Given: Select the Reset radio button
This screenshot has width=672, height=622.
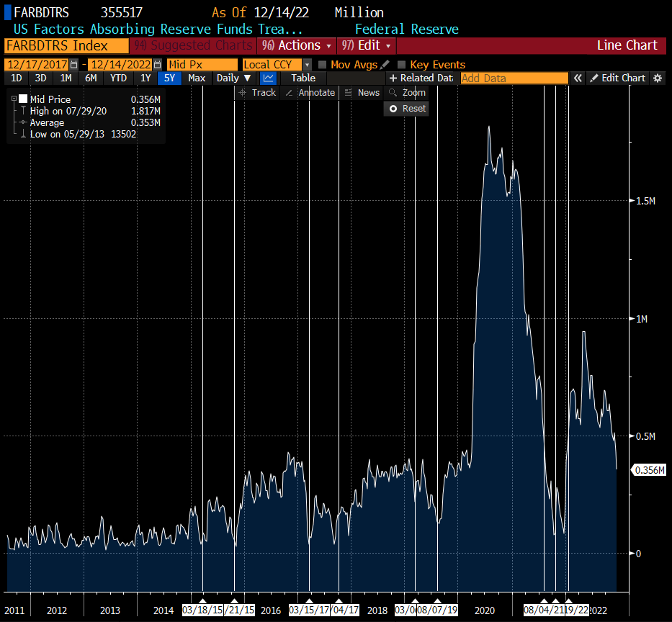Looking at the screenshot, I should (393, 108).
